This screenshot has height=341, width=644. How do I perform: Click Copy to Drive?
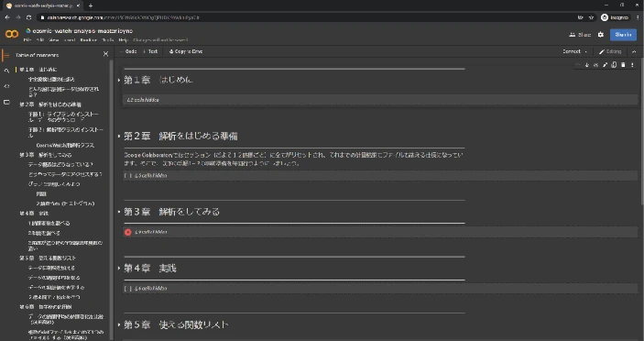[186, 51]
